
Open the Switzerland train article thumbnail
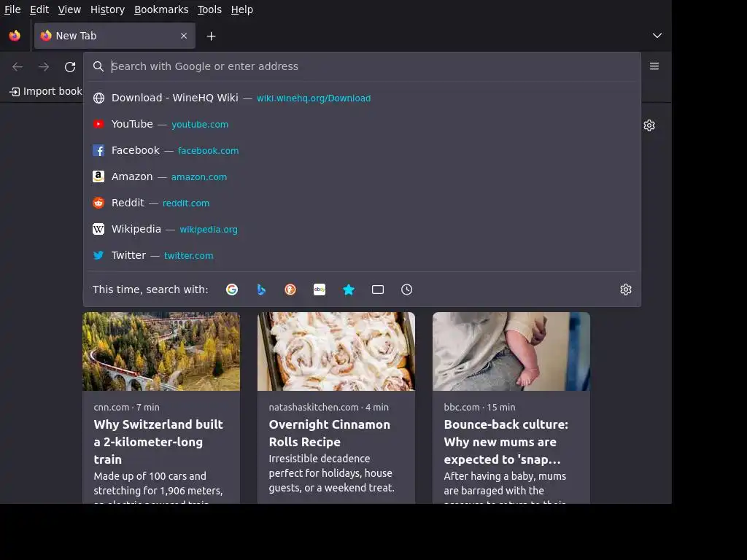pos(161,351)
